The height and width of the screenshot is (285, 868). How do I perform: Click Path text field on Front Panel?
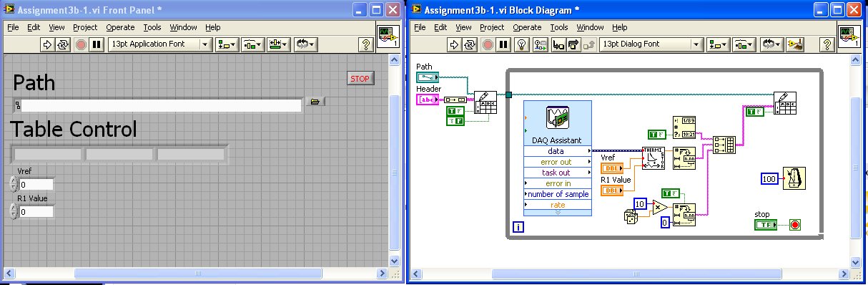162,105
